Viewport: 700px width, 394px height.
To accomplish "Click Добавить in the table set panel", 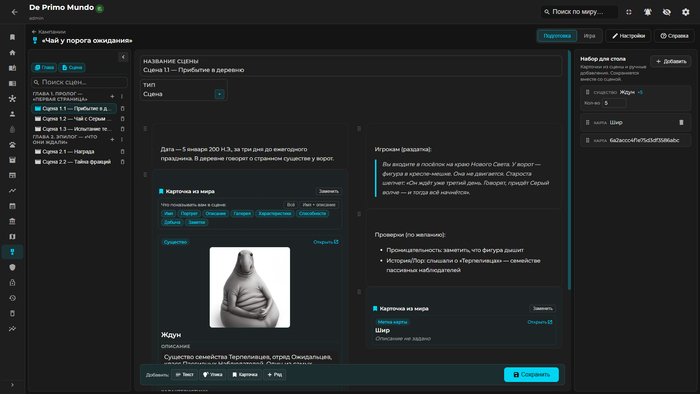I will 671,61.
